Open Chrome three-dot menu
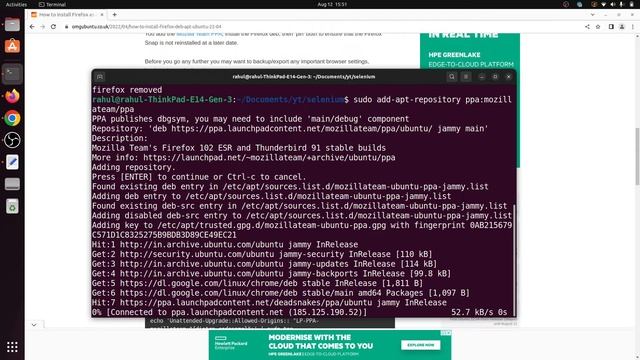 point(633,27)
